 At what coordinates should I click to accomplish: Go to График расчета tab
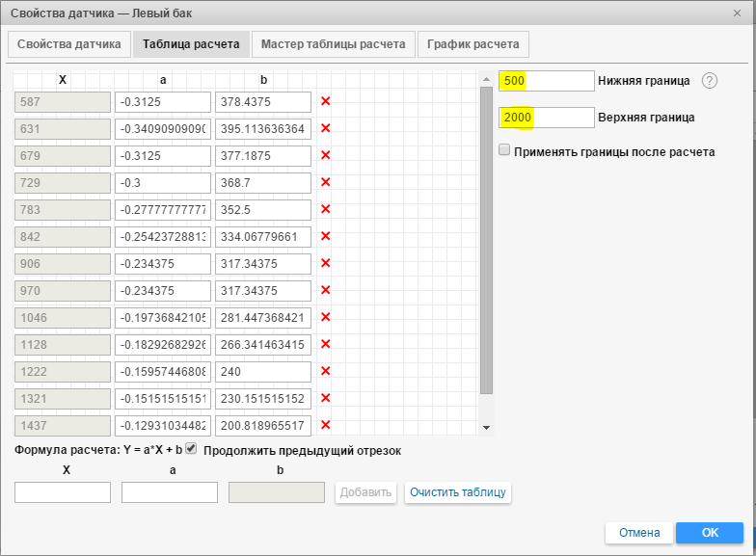[473, 44]
